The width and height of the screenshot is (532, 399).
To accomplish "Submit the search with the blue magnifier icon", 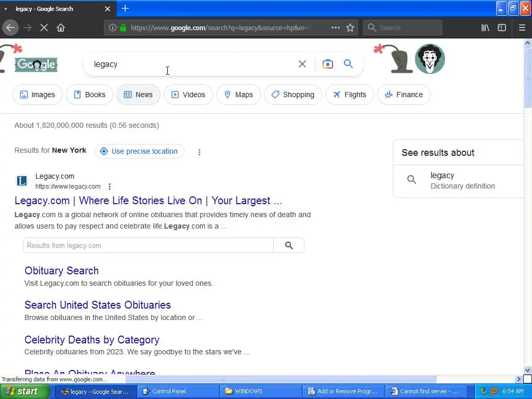I will pyautogui.click(x=348, y=64).
